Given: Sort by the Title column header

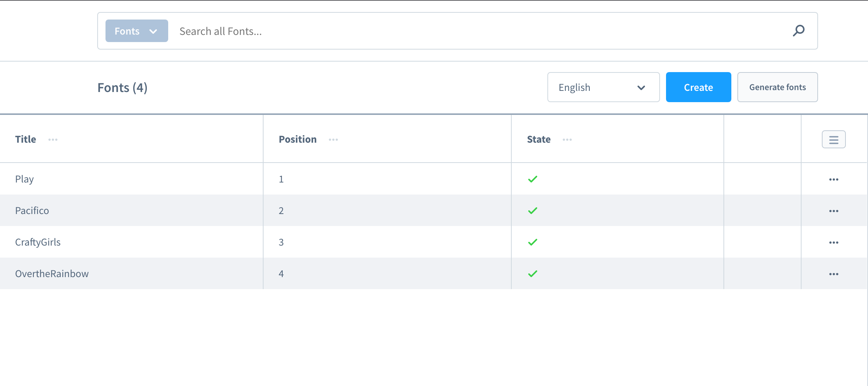Looking at the screenshot, I should 26,139.
